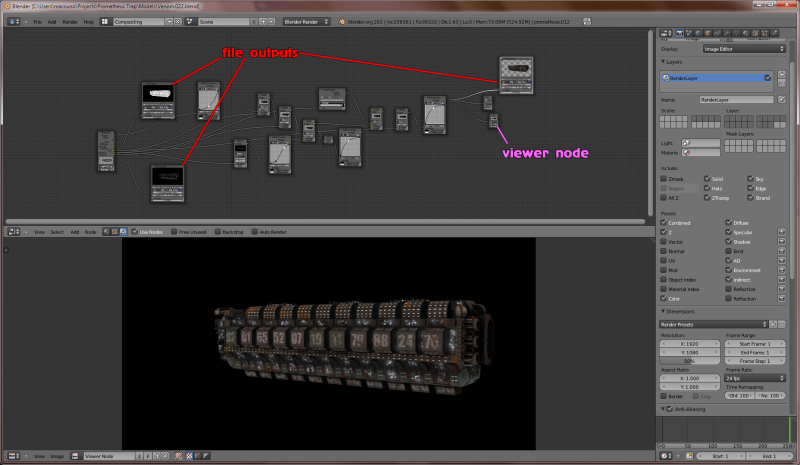Viewport: 800px width, 465px height.
Task: Click the Light override group icon field
Action: pyautogui.click(x=701, y=143)
